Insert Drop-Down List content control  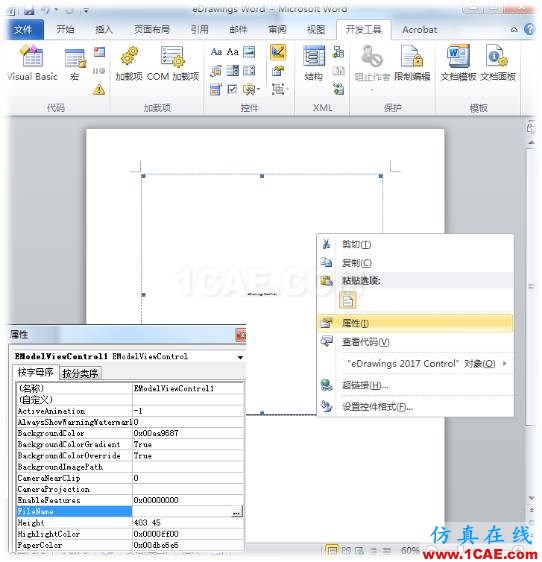coord(249,71)
